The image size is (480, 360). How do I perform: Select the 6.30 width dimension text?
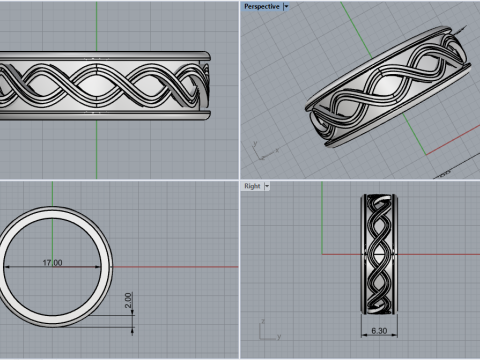pos(379,331)
